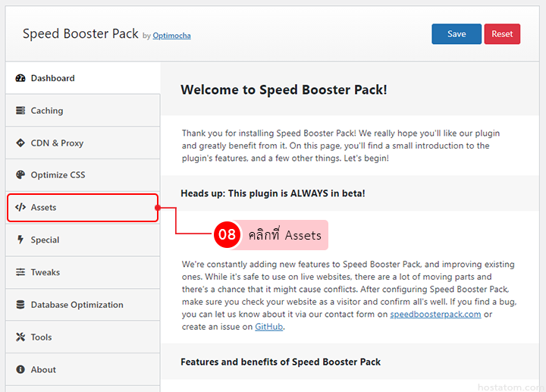The image size is (546, 392).
Task: Click the red 08 step marker
Action: click(x=227, y=235)
